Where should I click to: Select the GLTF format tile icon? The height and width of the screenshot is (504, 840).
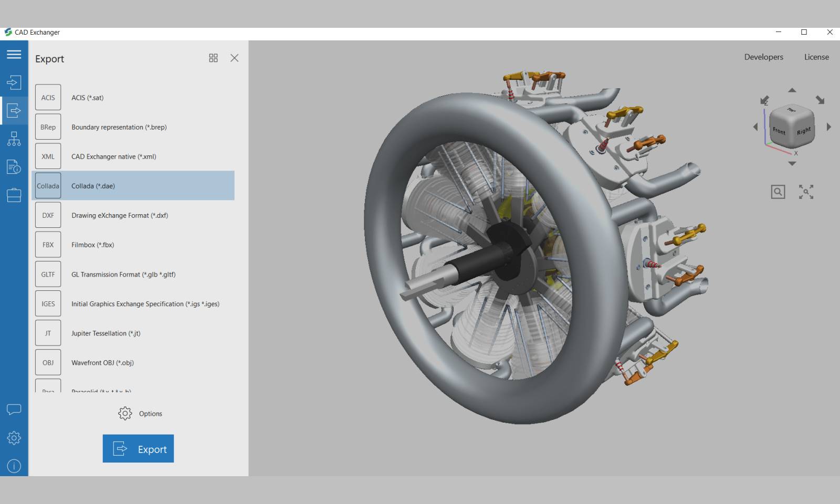(48, 274)
